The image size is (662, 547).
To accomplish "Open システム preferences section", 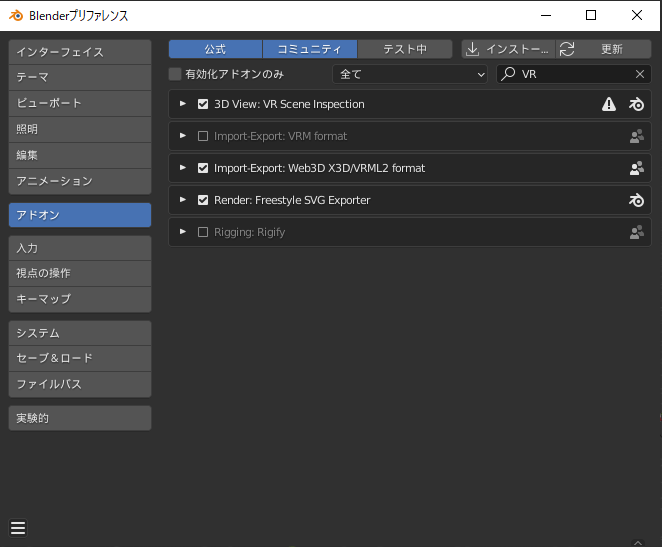I will coord(80,333).
